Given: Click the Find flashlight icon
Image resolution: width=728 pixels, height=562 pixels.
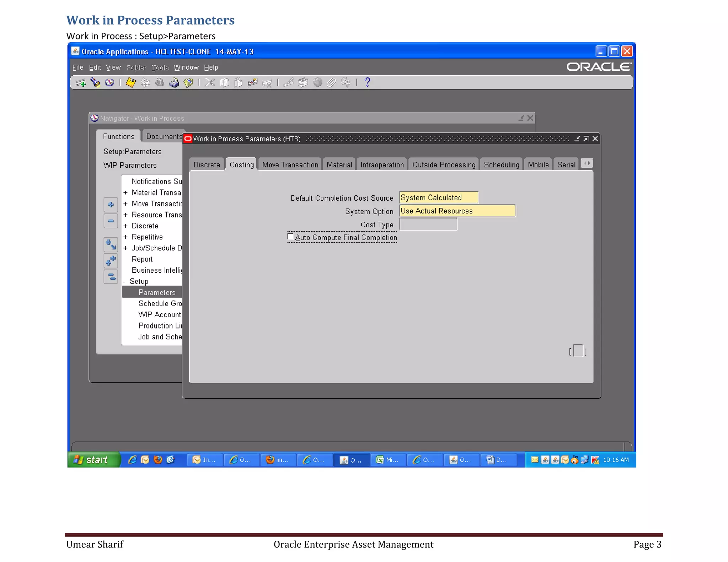Looking at the screenshot, I should [95, 83].
